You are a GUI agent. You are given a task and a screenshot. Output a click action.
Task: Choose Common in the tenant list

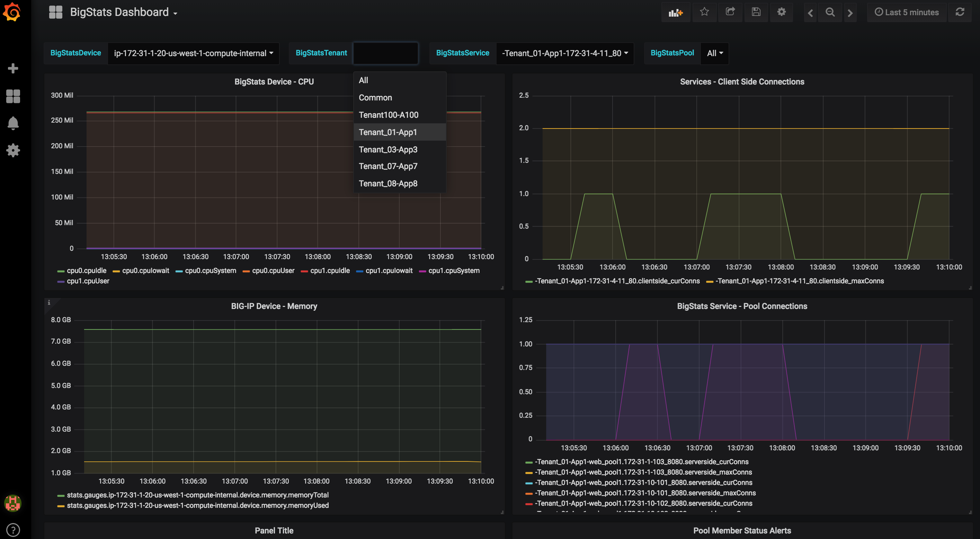coord(375,98)
